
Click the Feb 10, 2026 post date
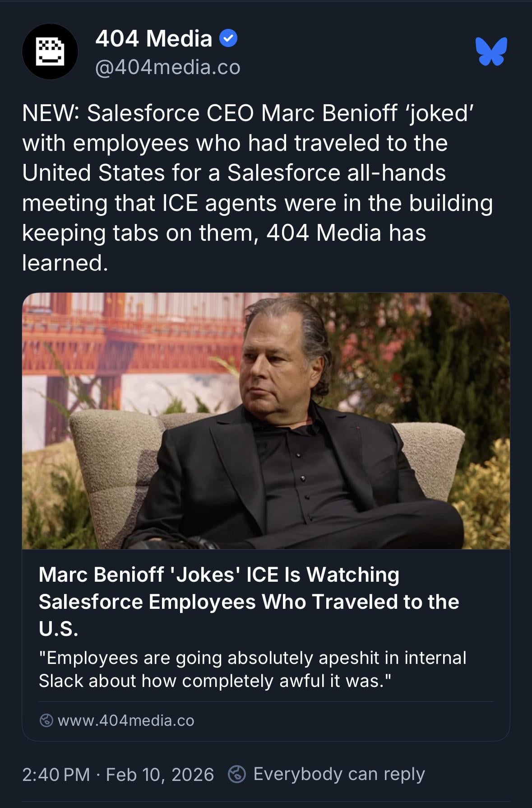(160, 774)
